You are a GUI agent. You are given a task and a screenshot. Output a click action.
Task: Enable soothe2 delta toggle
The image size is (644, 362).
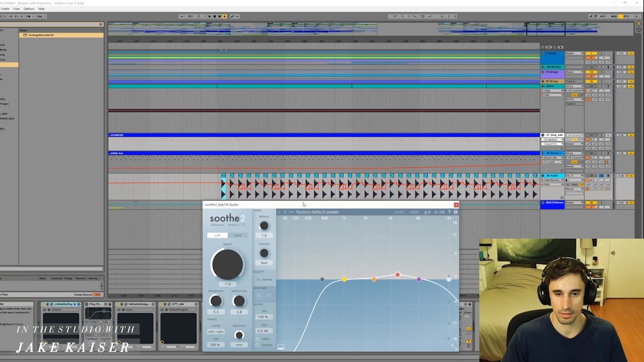coord(257,339)
